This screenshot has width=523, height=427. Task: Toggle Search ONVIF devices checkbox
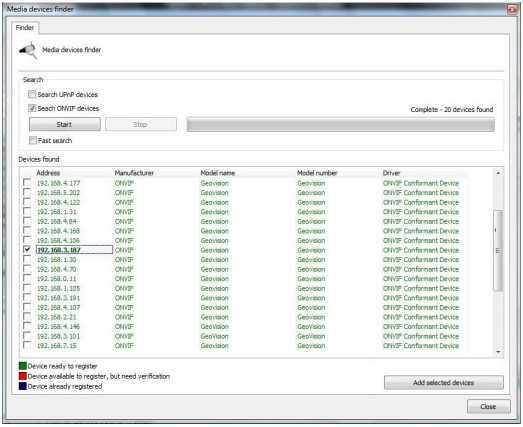pos(32,108)
